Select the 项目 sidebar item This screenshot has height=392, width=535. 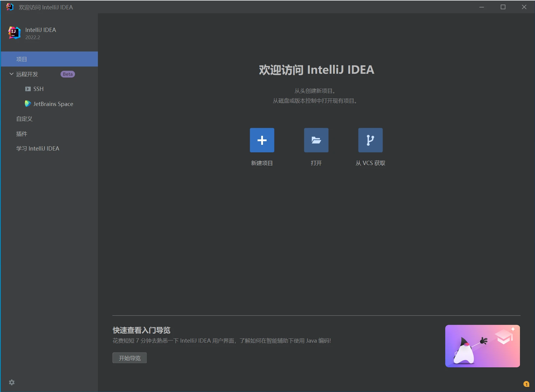pos(49,59)
